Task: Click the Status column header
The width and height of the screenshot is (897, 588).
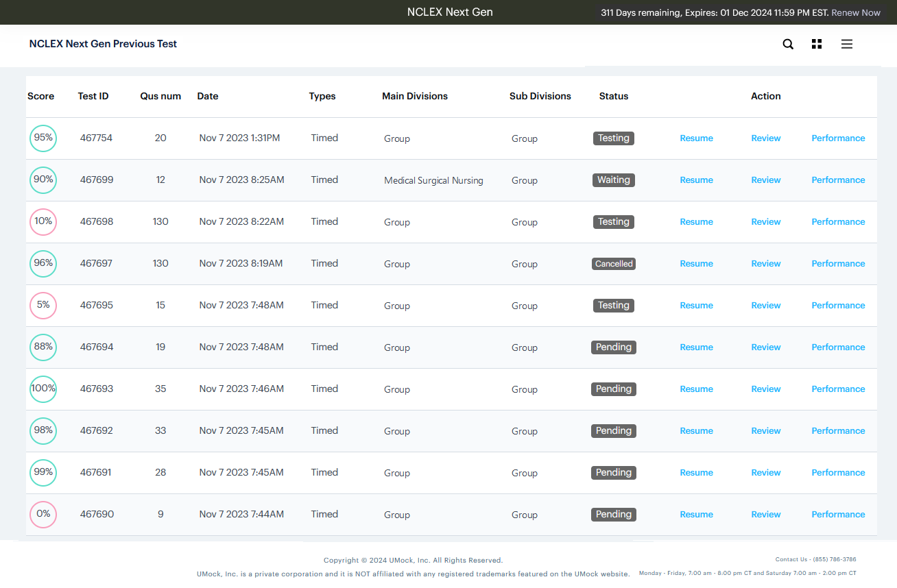Action: 613,96
